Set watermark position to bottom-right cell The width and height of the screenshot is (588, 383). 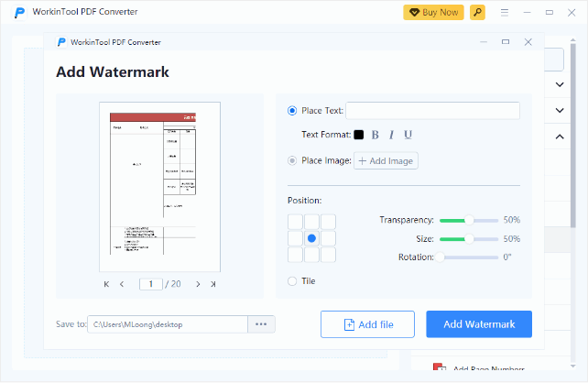(328, 255)
